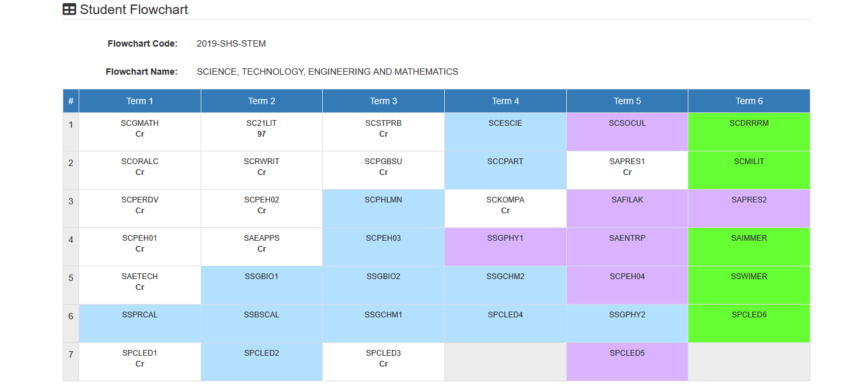The width and height of the screenshot is (868, 387).
Task: Open the SCKOMPA course cell
Action: coord(506,209)
